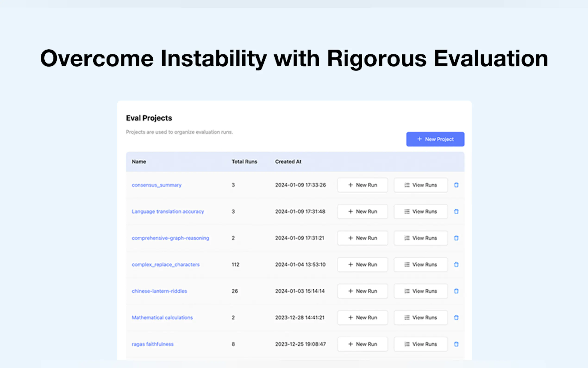Screen dimensions: 588x368
Task: Add New Run to Mathematical calculations
Action: (x=362, y=318)
